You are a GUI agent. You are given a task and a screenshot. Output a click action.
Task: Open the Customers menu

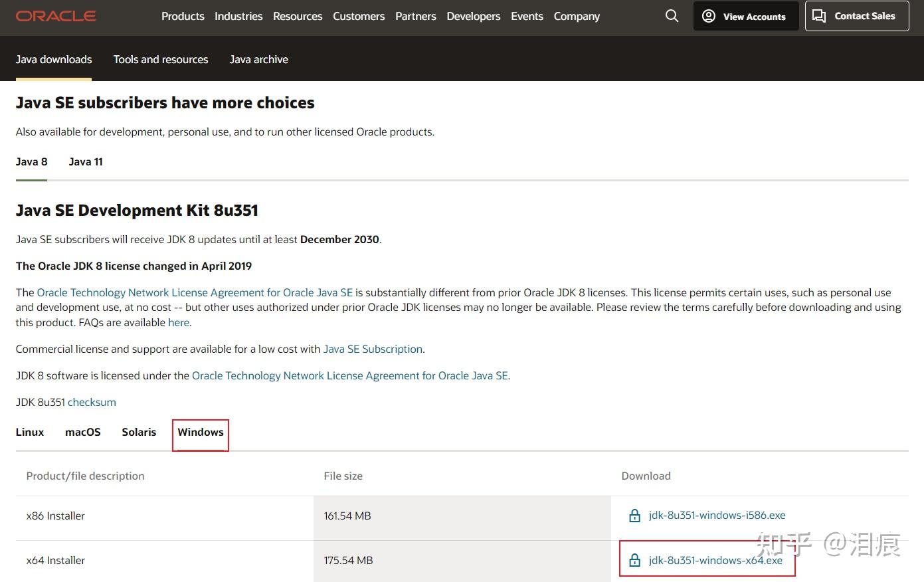tap(359, 16)
